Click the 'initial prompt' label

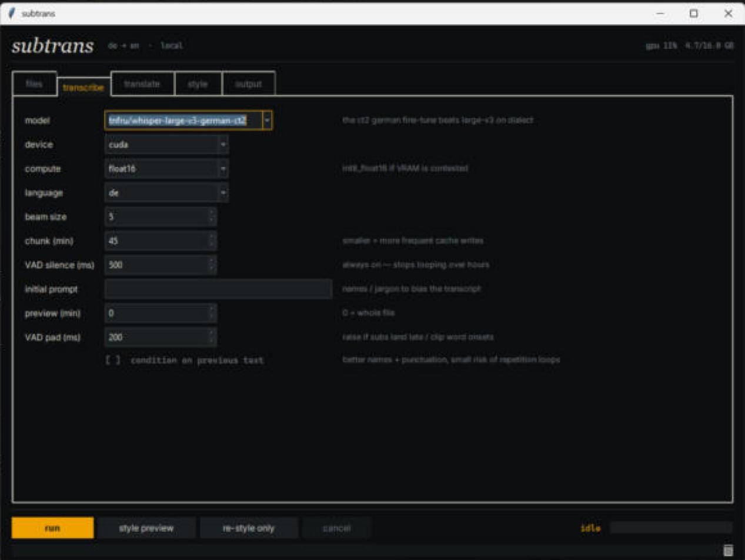click(51, 289)
